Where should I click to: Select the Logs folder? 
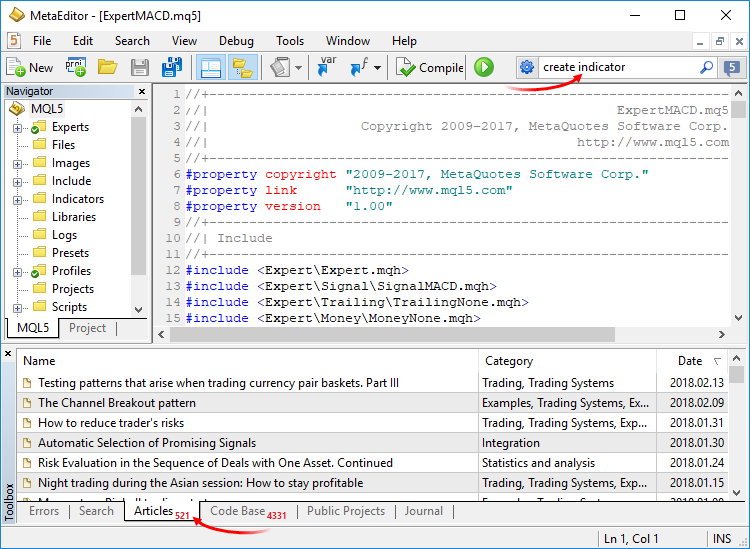[64, 235]
